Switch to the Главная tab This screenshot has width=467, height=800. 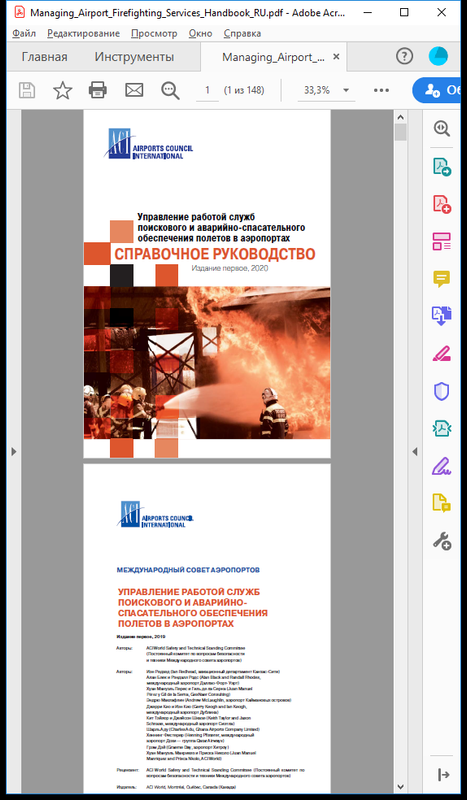coord(44,57)
